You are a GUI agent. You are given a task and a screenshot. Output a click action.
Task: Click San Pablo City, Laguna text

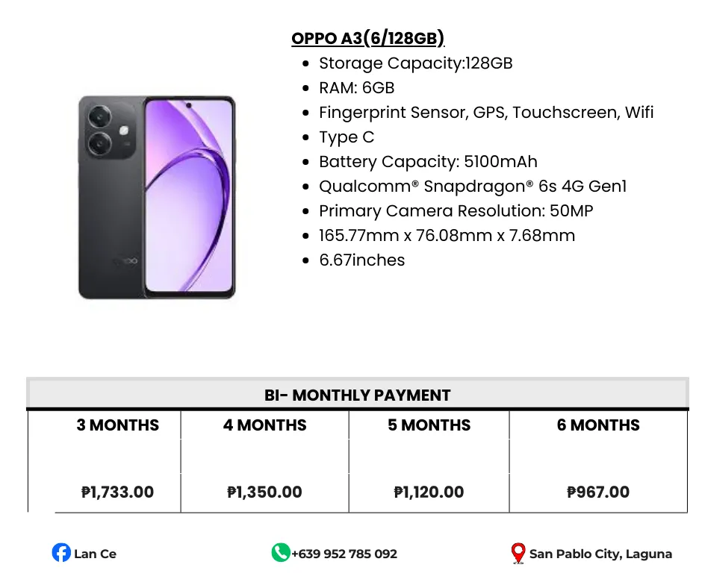600,554
